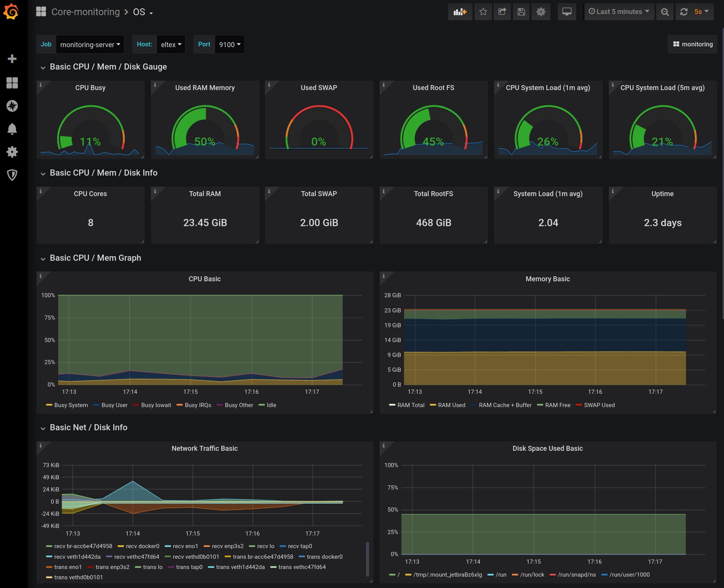This screenshot has height=588, width=724.
Task: Open Alerting bell in left sidebar
Action: coord(12,129)
